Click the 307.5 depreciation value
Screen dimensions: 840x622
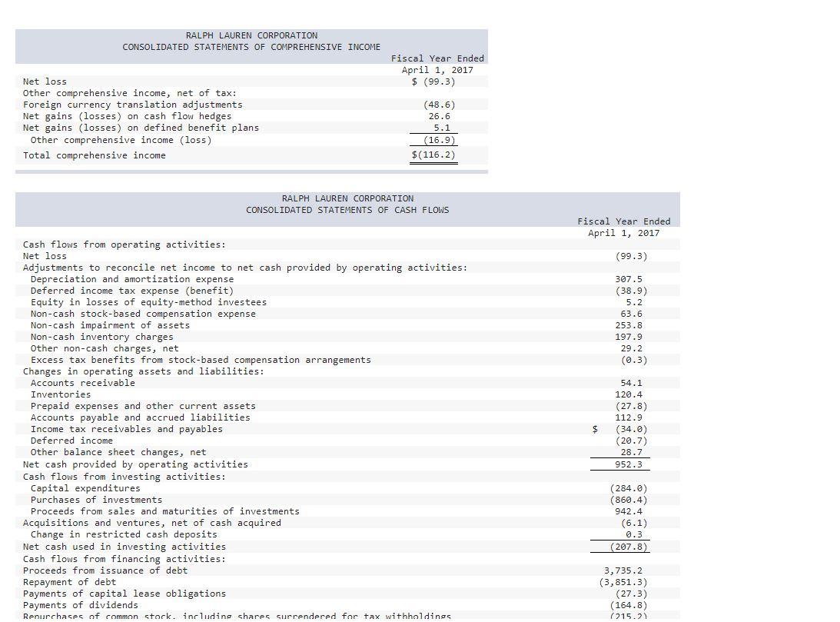click(629, 279)
